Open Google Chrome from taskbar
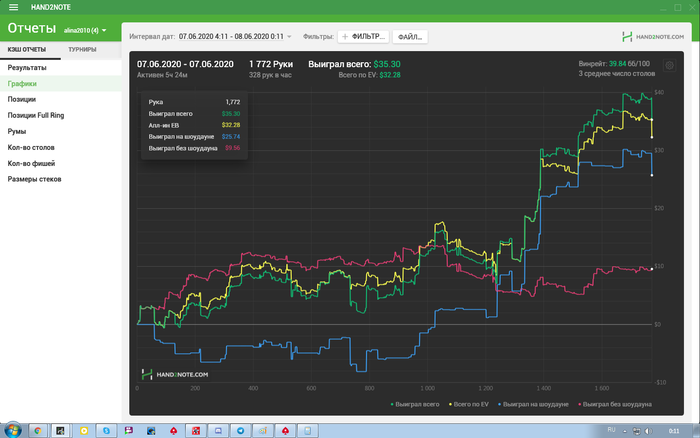Viewport: 700px width, 438px height. click(x=38, y=430)
